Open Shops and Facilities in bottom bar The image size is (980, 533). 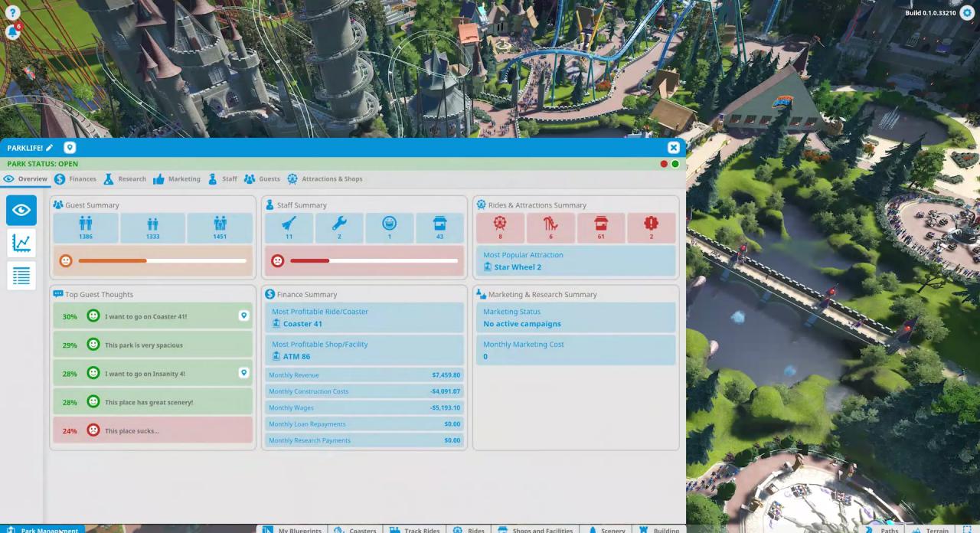click(534, 529)
